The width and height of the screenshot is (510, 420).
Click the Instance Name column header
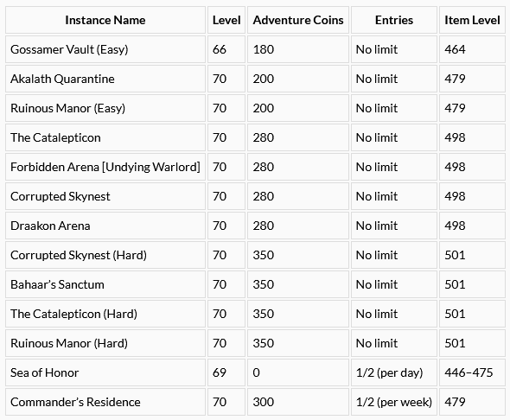pos(105,20)
